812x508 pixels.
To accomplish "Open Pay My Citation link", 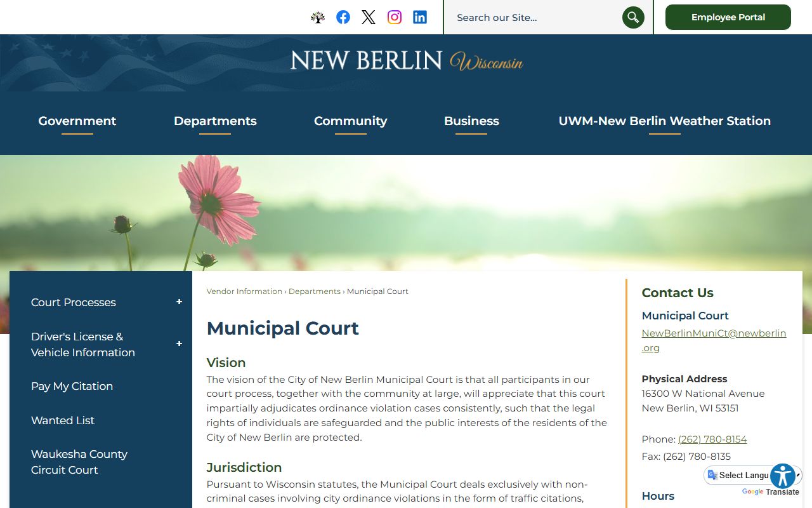I will (72, 386).
